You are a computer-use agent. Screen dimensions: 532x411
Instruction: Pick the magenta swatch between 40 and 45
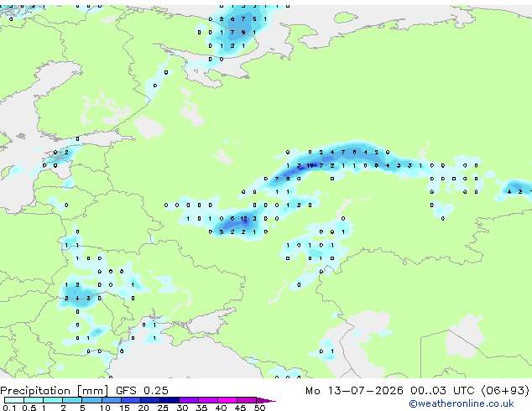pyautogui.click(x=227, y=400)
